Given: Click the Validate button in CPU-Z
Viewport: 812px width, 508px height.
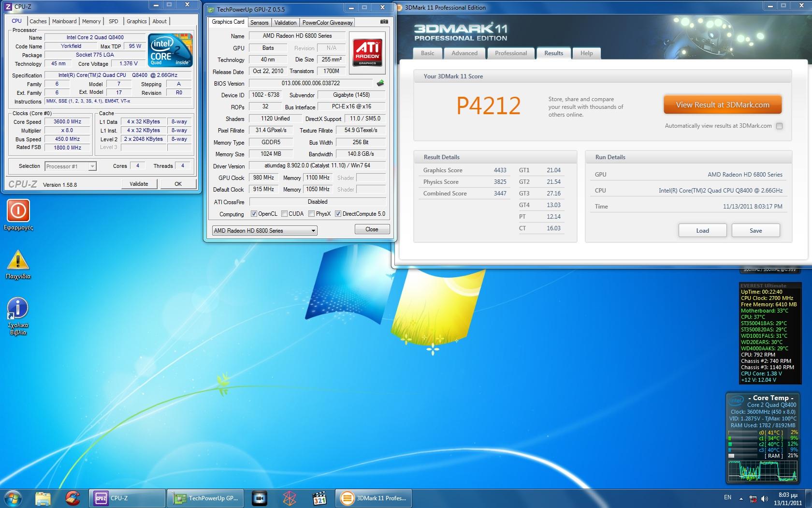Looking at the screenshot, I should point(139,184).
